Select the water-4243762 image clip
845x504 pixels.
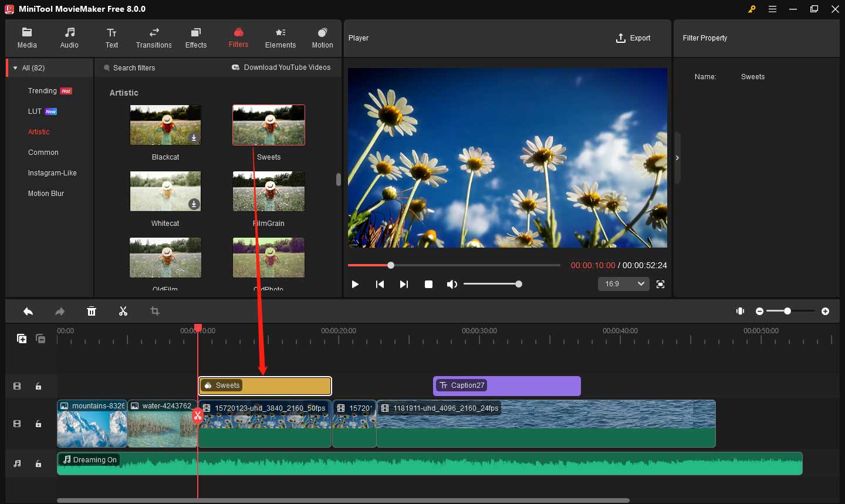click(x=162, y=424)
